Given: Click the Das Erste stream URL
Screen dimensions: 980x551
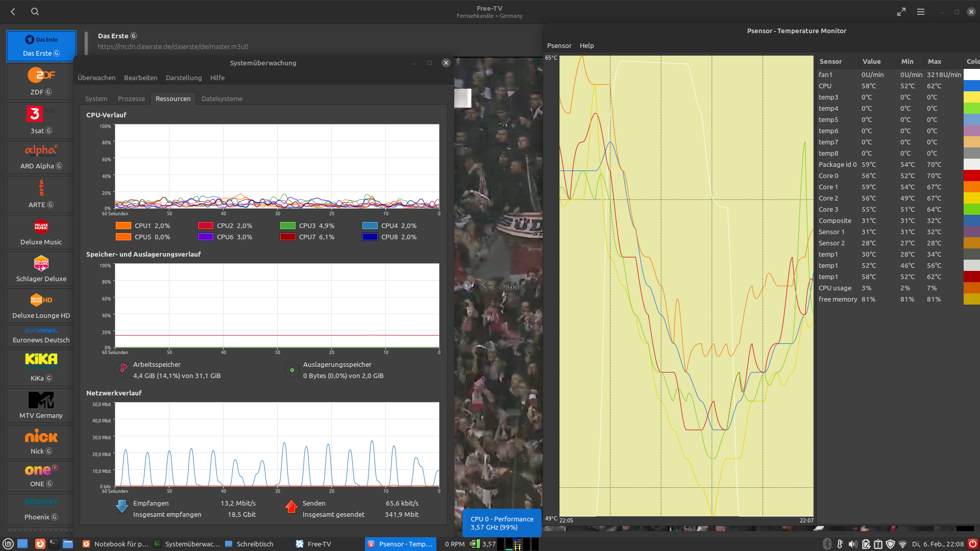Looking at the screenshot, I should [x=173, y=46].
